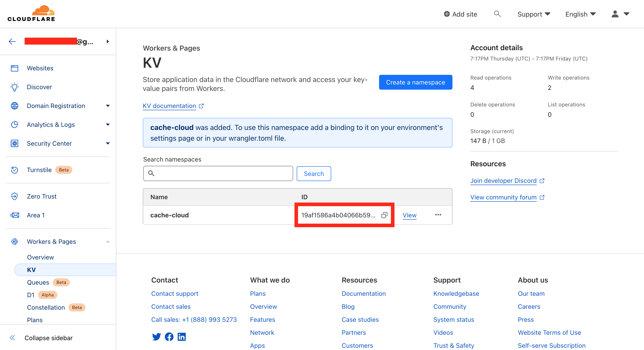Expand the account switcher arrow

pos(108,41)
